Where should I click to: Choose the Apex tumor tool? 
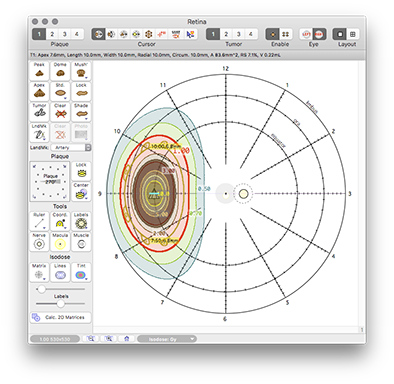[x=39, y=91]
